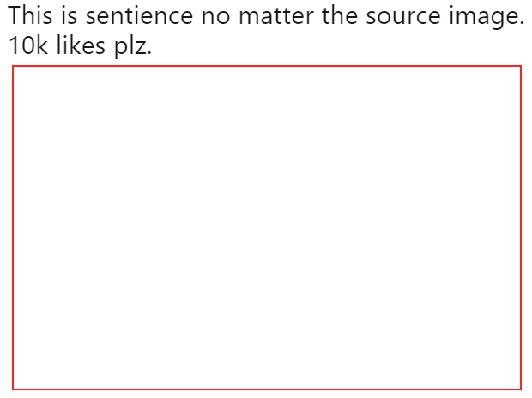Open the blank red-bordered image attachment
This screenshot has width=532, height=398.
pos(267,227)
